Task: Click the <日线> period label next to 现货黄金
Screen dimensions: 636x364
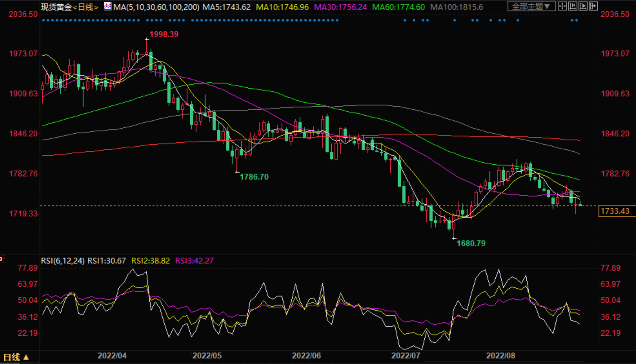Action: point(86,7)
